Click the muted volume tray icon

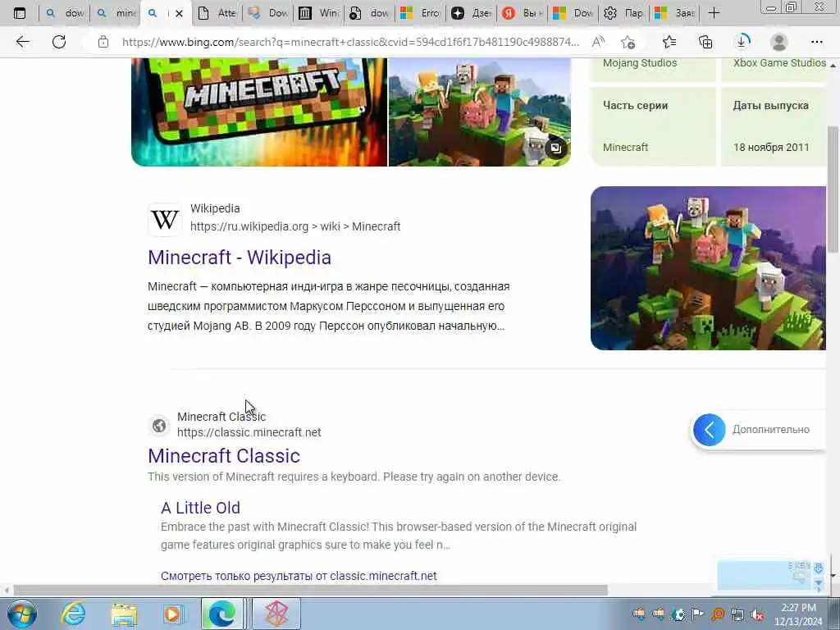point(757,614)
